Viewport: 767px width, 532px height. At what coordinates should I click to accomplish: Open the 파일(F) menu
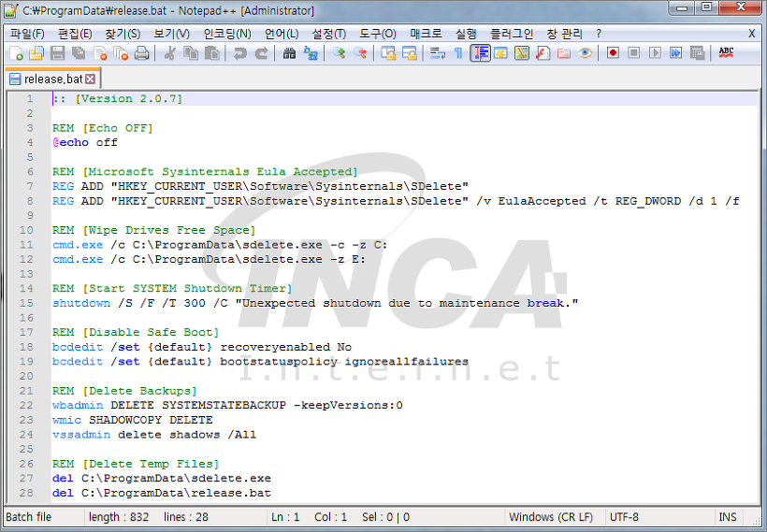click(x=27, y=34)
